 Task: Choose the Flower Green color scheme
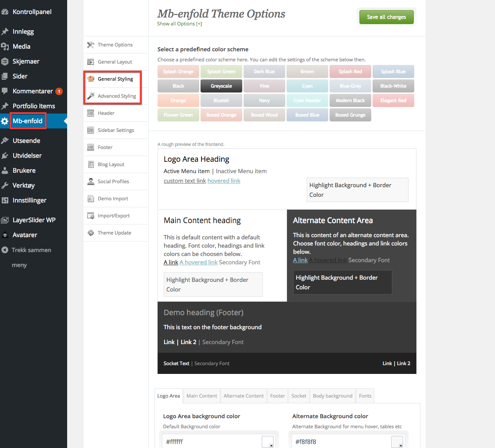pyautogui.click(x=178, y=115)
